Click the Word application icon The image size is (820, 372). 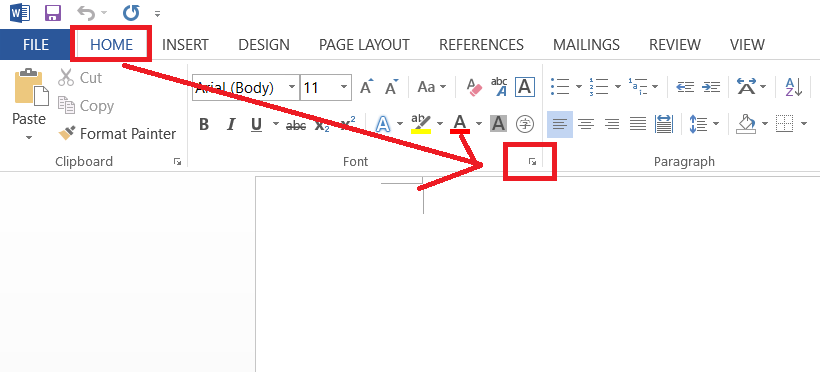coord(20,13)
